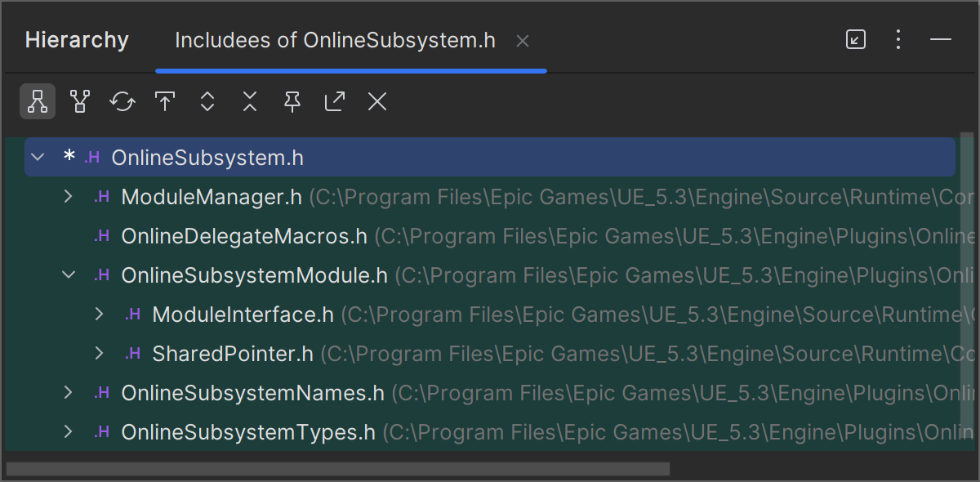Pin the hierarchy tab
The height and width of the screenshot is (482, 980).
(292, 101)
